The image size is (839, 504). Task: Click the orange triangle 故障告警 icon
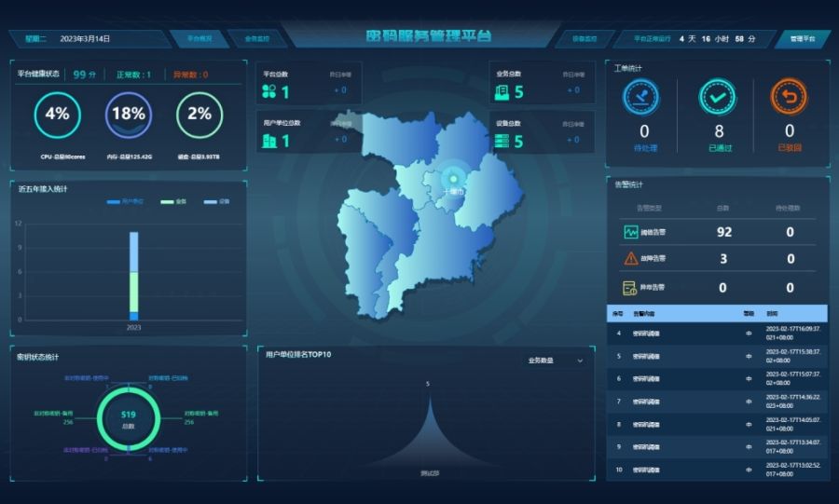[x=631, y=259]
